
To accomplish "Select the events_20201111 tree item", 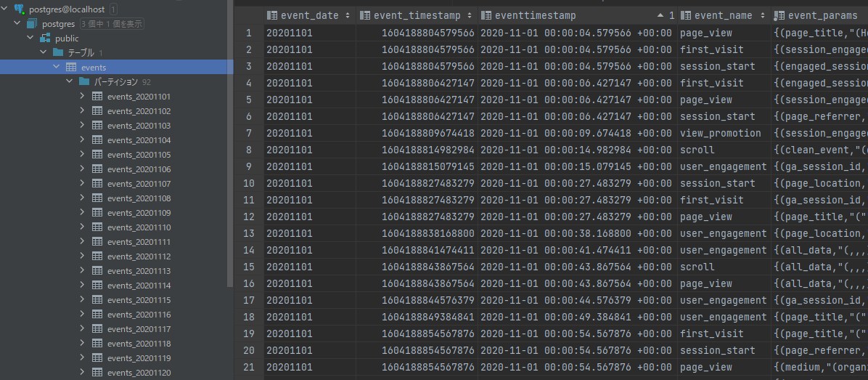I will point(139,241).
